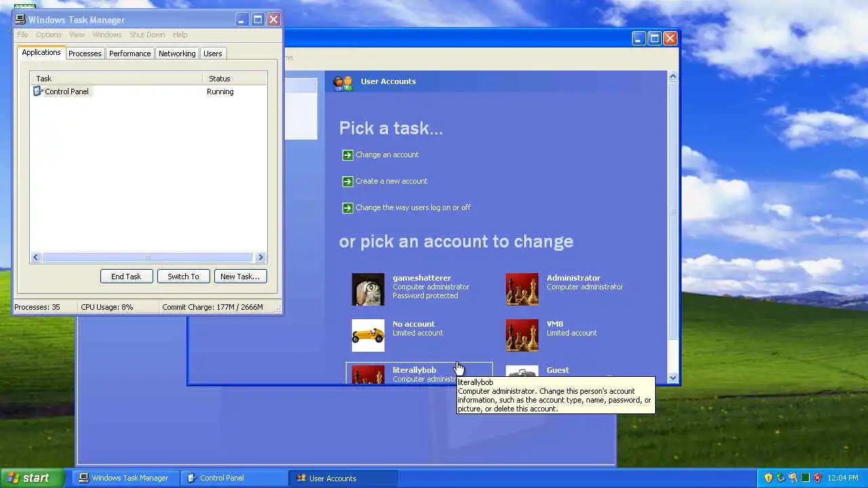Click the Control Panel task icon in Task Manager

click(x=38, y=91)
